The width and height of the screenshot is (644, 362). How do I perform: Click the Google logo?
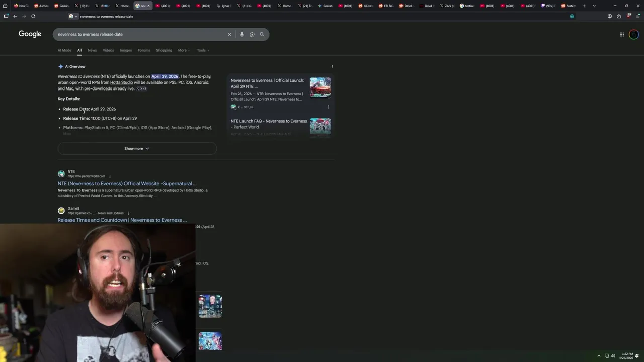tap(30, 34)
